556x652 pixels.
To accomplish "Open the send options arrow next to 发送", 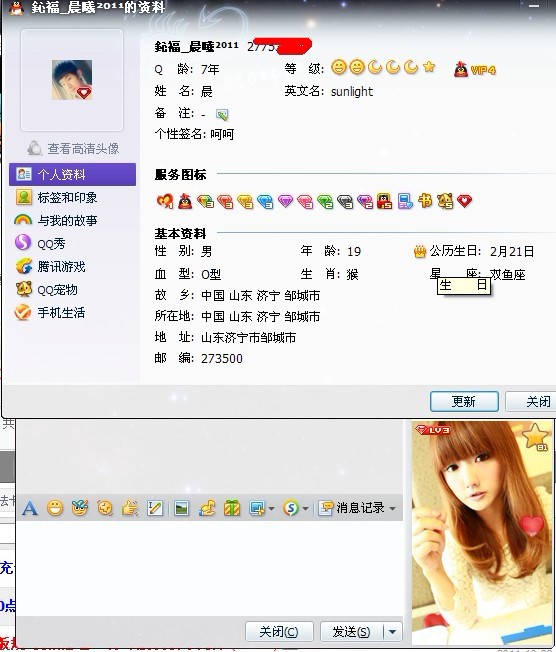I will coord(393,632).
